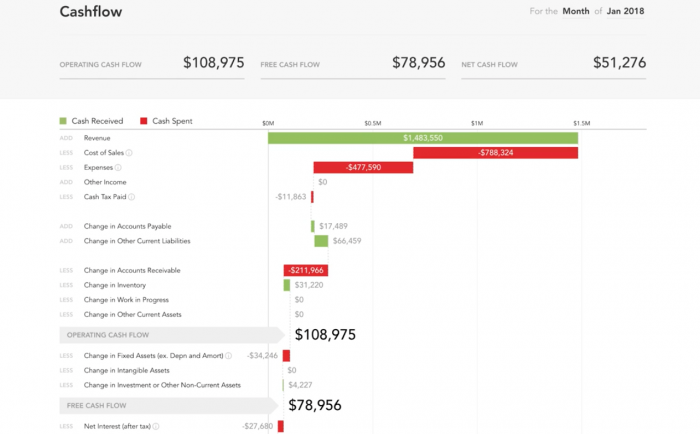
Task: Click the $0.5M axis label
Action: click(x=373, y=123)
